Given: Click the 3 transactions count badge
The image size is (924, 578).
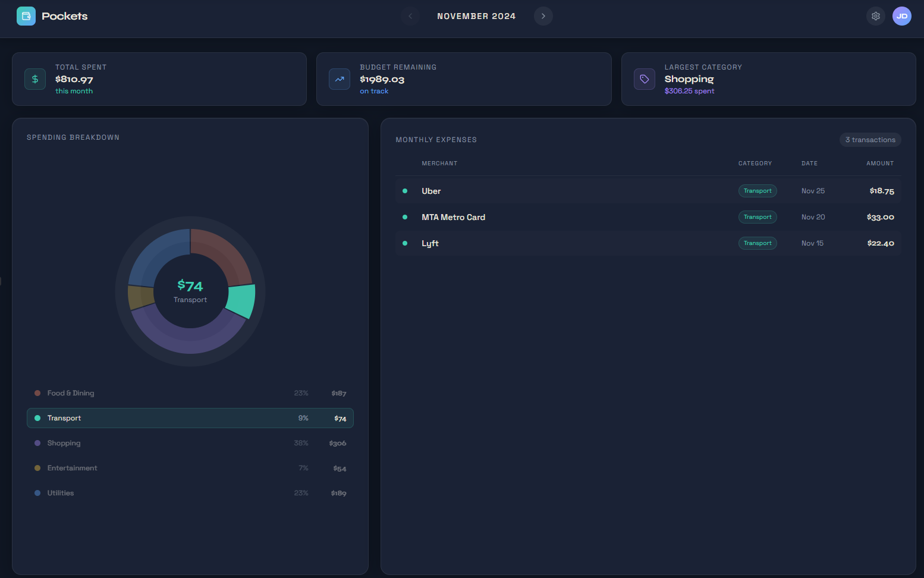Looking at the screenshot, I should coord(870,140).
